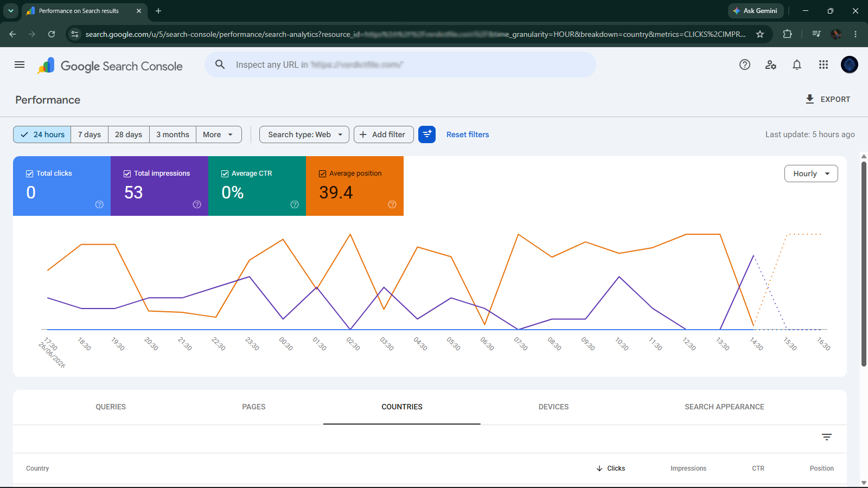The image size is (868, 488).
Task: Bookmark this page with star icon
Action: (760, 34)
